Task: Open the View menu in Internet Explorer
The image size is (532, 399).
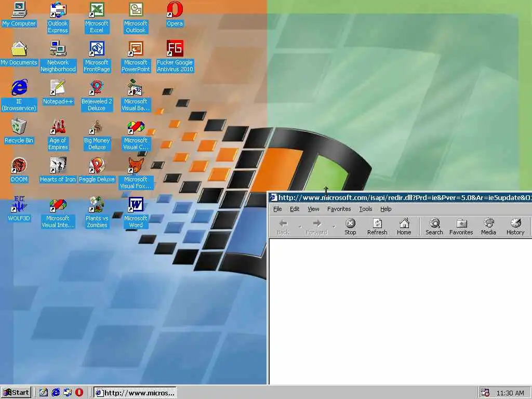Action: tap(313, 209)
